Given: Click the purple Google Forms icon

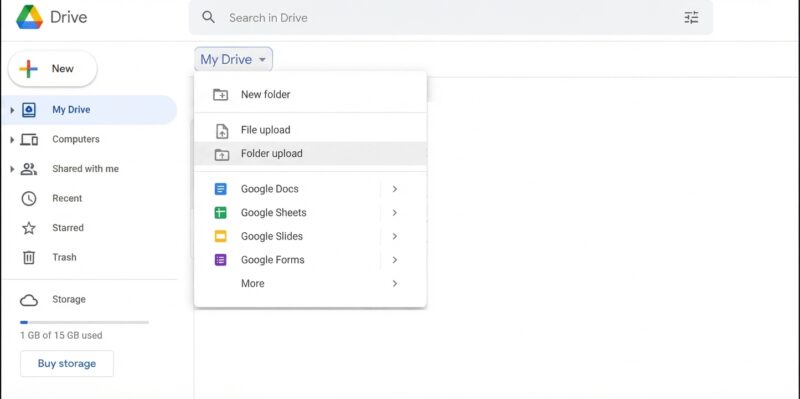Looking at the screenshot, I should coord(220,260).
